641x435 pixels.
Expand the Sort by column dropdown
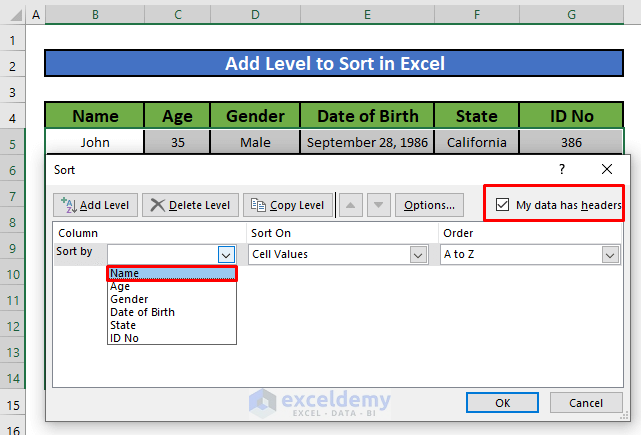click(x=226, y=255)
